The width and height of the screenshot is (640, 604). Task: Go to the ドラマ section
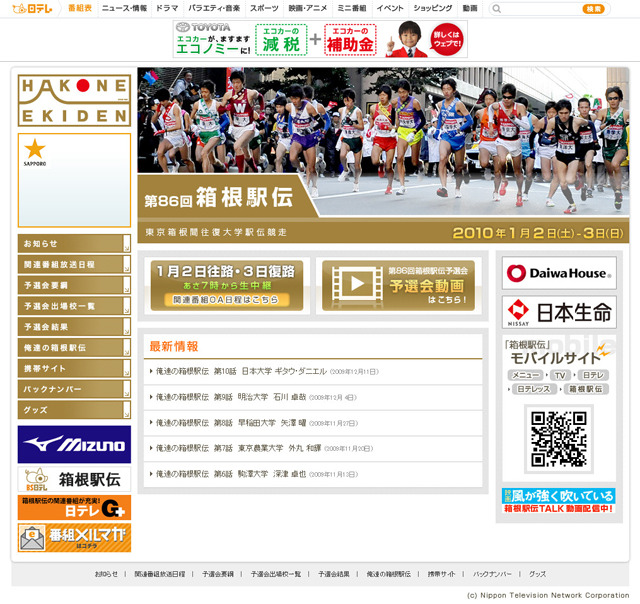(167, 8)
